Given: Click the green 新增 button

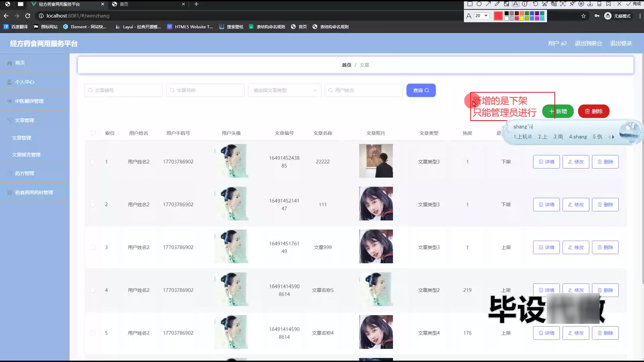Looking at the screenshot, I should click(558, 111).
